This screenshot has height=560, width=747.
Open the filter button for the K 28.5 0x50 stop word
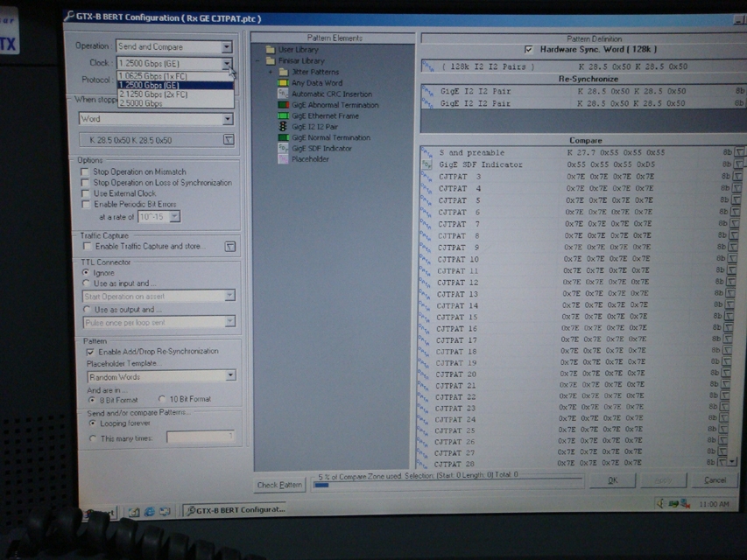pos(229,139)
